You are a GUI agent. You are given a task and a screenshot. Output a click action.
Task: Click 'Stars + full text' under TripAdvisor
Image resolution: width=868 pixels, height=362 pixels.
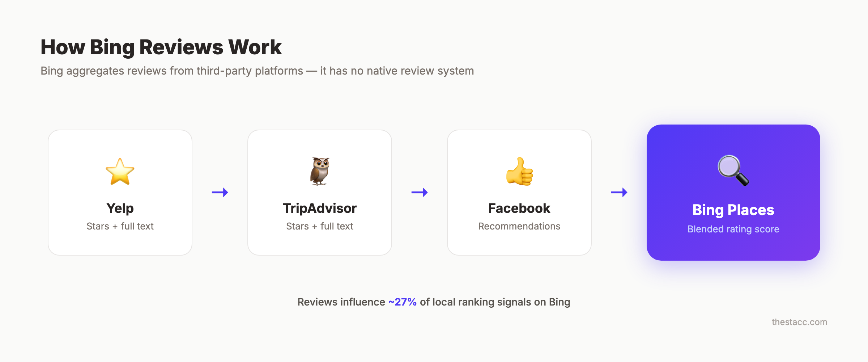tap(320, 226)
